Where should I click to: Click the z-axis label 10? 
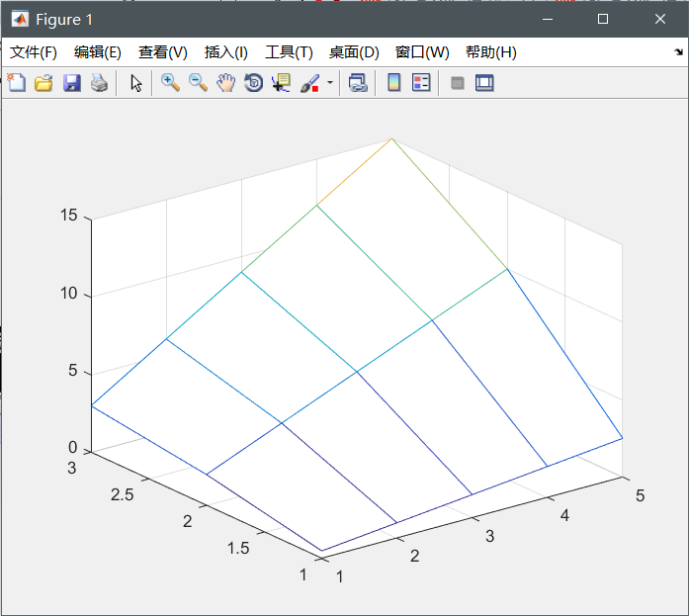[x=68, y=293]
